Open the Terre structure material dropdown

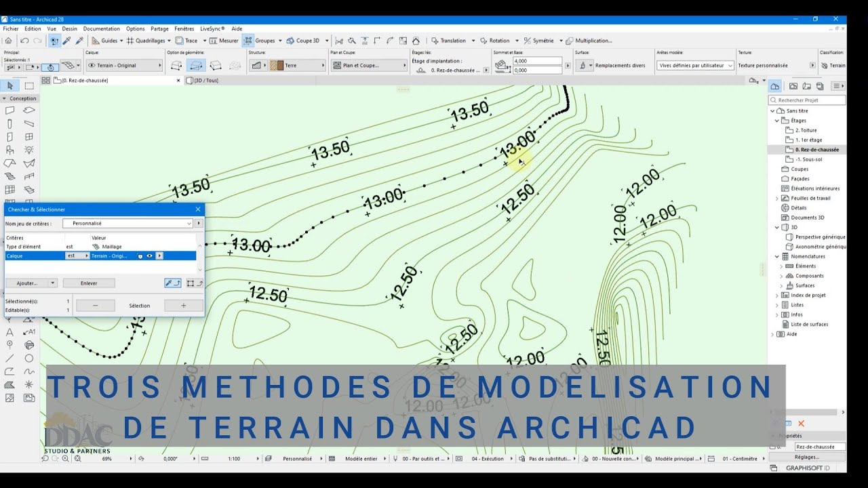click(x=297, y=66)
